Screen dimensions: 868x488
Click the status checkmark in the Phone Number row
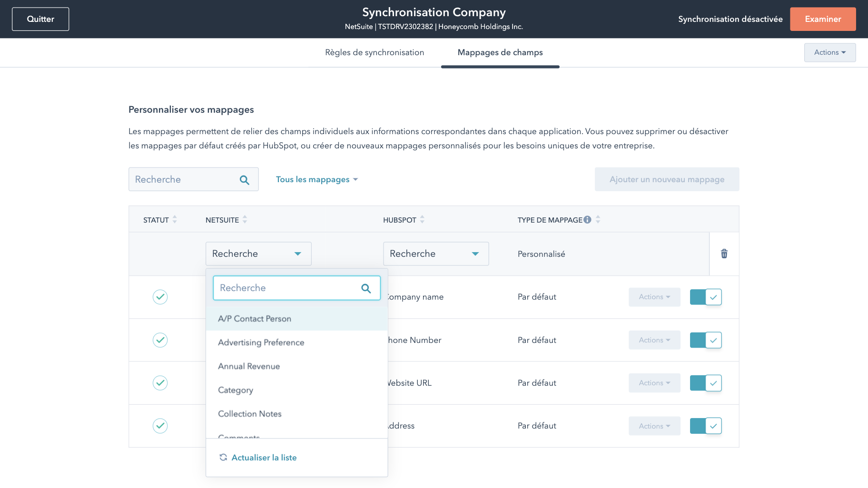point(160,340)
